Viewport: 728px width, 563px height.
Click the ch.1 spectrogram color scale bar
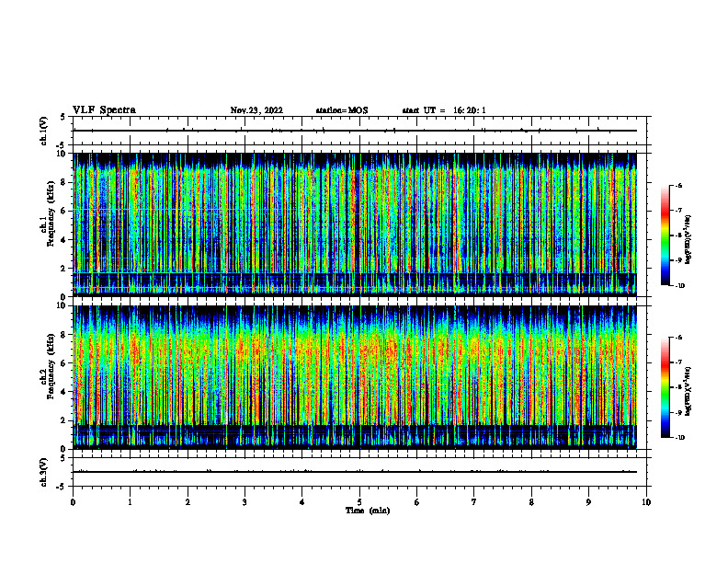click(665, 236)
